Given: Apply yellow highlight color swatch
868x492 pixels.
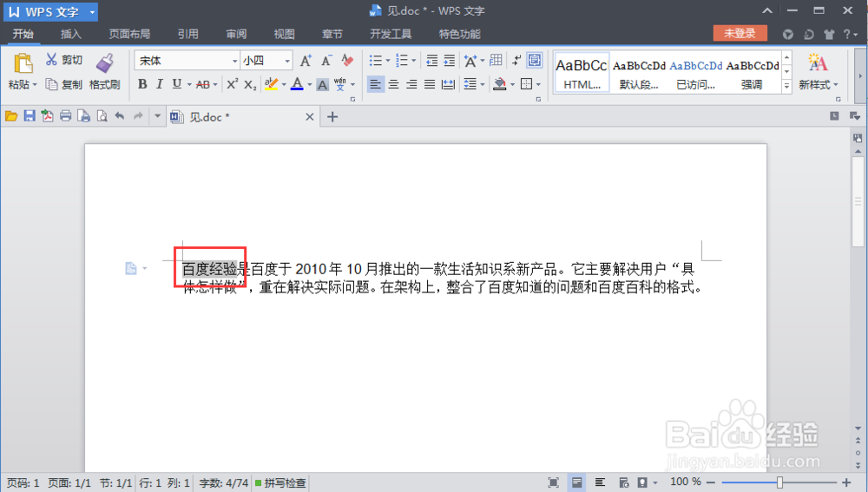Looking at the screenshot, I should [x=271, y=84].
